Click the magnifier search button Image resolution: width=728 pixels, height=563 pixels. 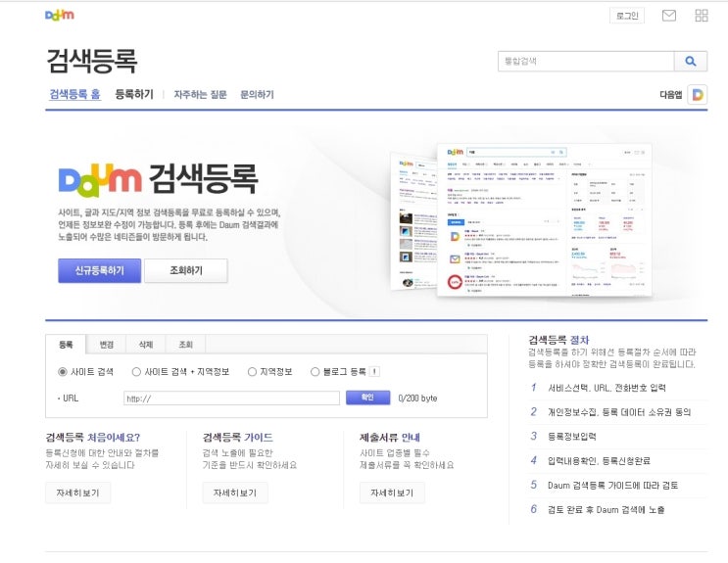click(691, 62)
